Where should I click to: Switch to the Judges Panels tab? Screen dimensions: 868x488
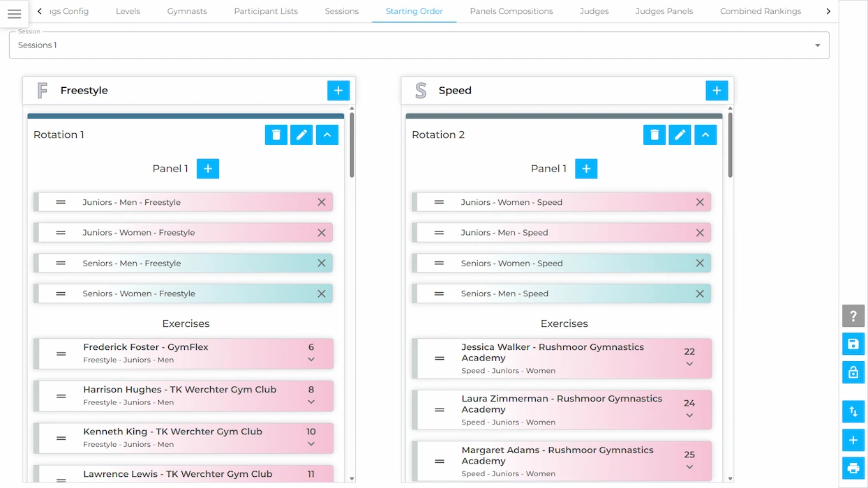point(664,11)
